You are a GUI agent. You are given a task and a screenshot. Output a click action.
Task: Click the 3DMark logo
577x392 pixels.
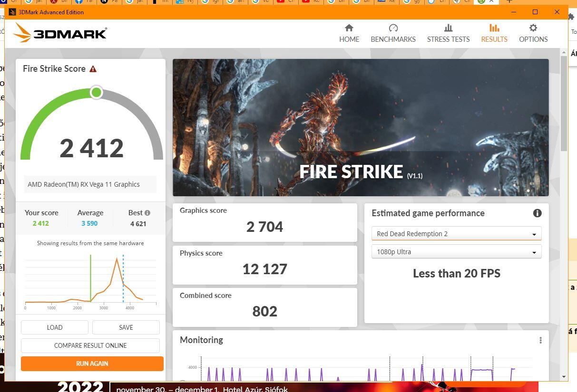[60, 33]
